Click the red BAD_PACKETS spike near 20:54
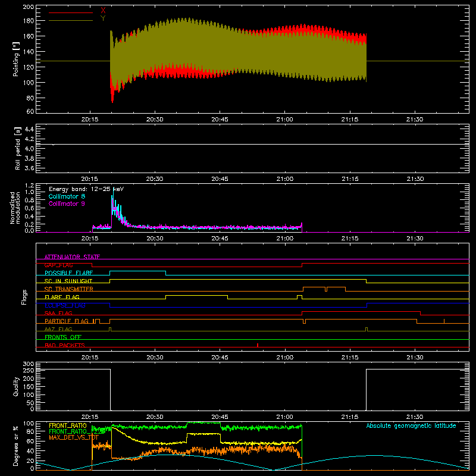 tap(258, 345)
